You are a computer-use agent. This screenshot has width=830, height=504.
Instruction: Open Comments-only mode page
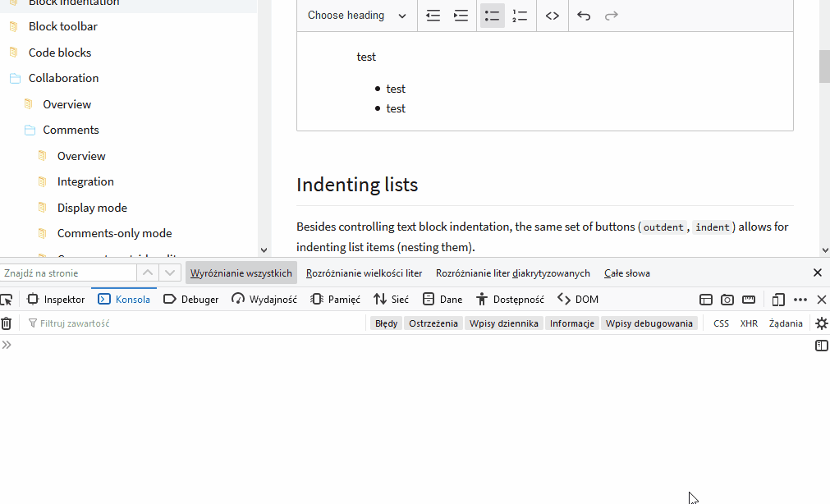pyautogui.click(x=114, y=233)
